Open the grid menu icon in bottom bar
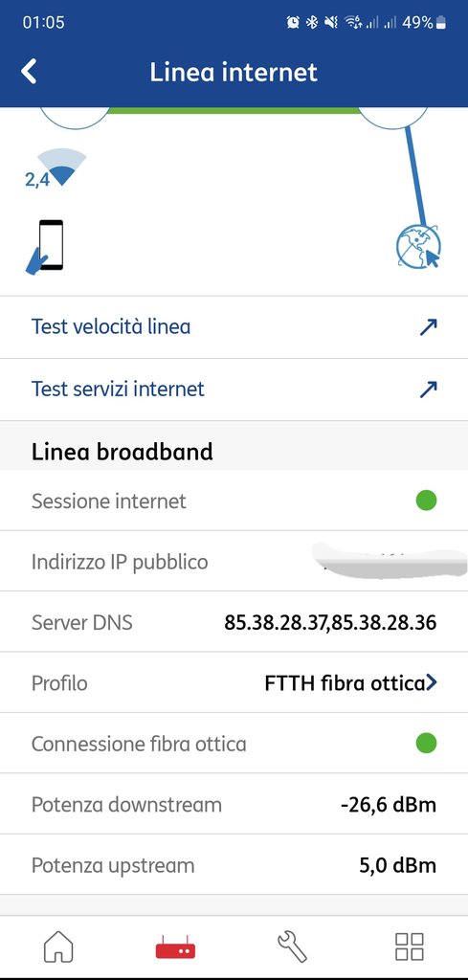 coord(410,947)
